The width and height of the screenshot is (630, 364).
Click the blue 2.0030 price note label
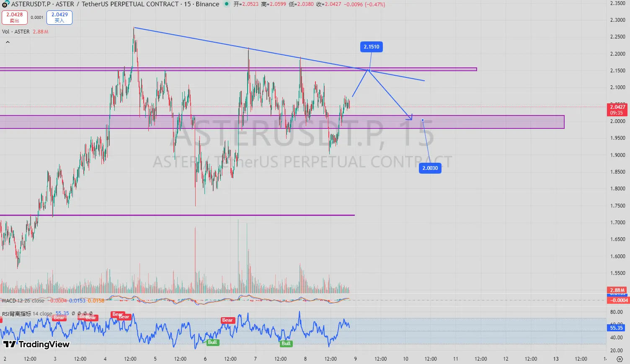click(430, 168)
